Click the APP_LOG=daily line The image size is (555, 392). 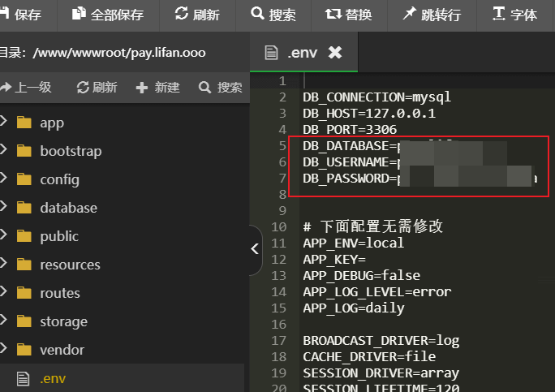point(354,308)
